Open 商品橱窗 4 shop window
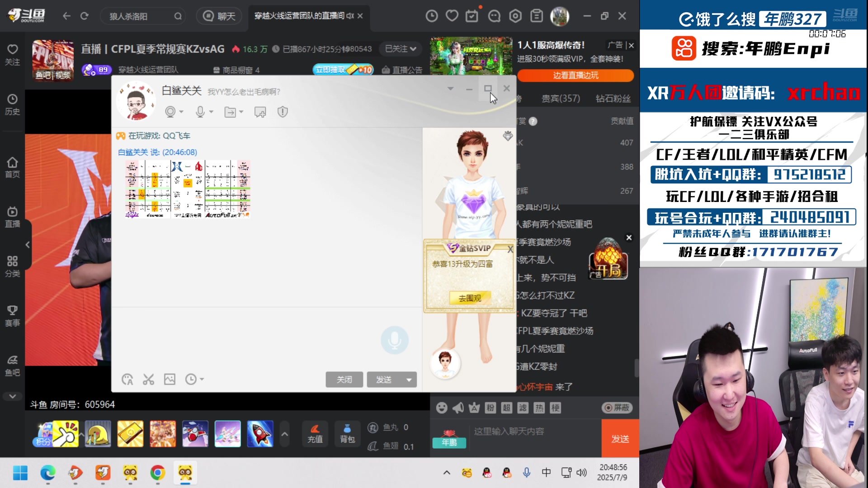868x488 pixels. (x=236, y=70)
